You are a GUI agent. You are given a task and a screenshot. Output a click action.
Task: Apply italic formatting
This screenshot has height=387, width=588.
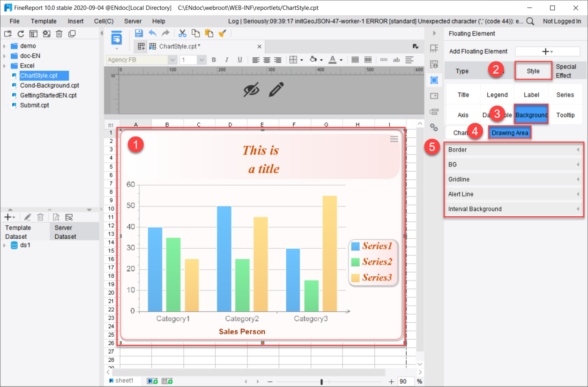point(227,60)
